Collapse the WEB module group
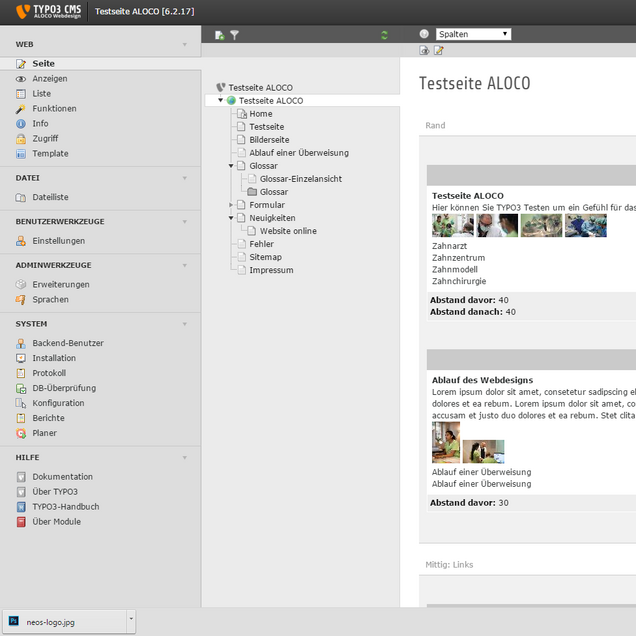 (x=185, y=45)
